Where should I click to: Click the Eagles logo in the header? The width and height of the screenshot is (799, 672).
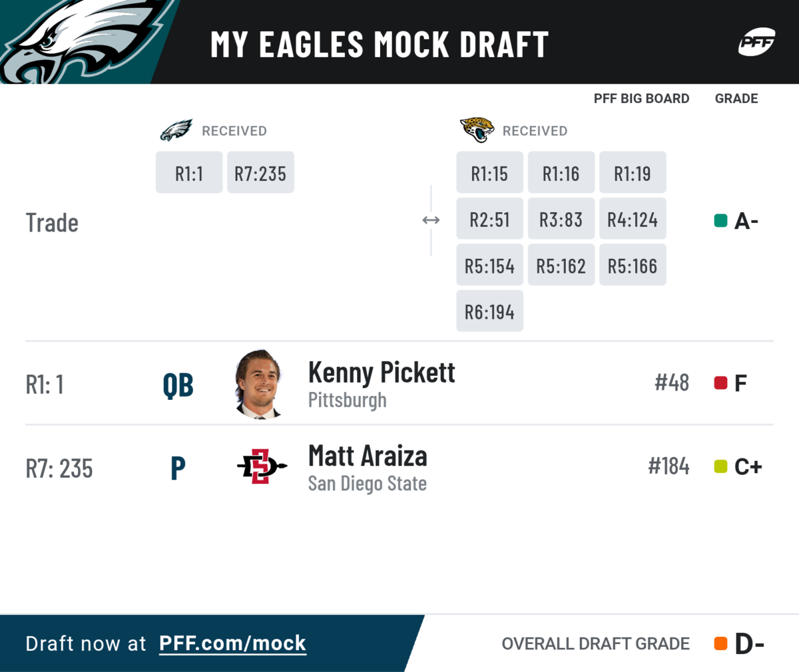[83, 41]
